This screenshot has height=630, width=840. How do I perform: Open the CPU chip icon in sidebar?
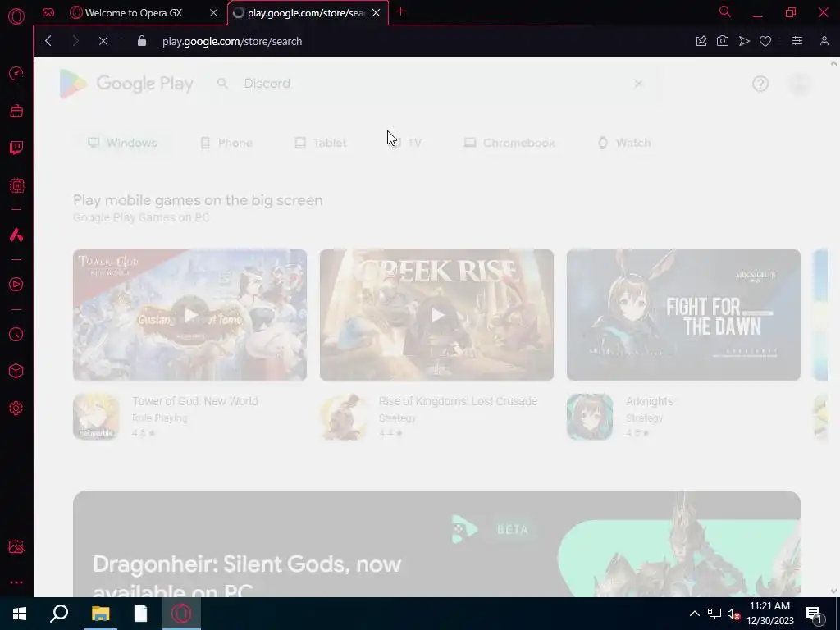tap(16, 186)
